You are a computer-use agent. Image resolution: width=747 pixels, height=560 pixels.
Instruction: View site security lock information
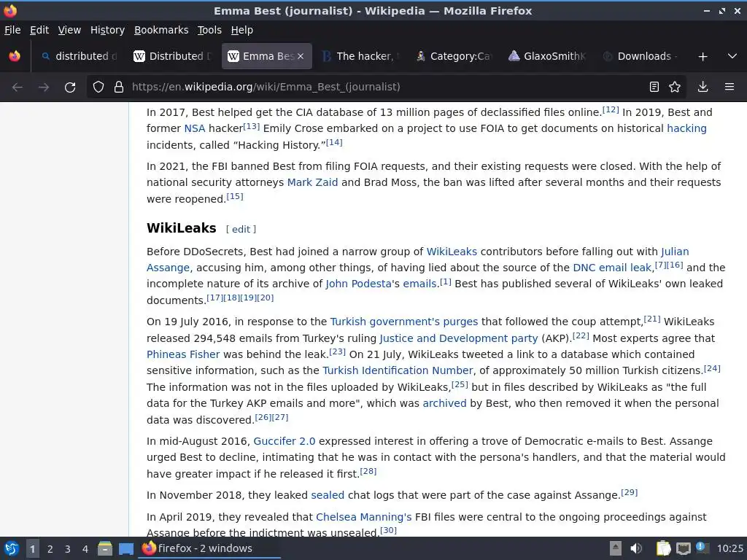(119, 87)
